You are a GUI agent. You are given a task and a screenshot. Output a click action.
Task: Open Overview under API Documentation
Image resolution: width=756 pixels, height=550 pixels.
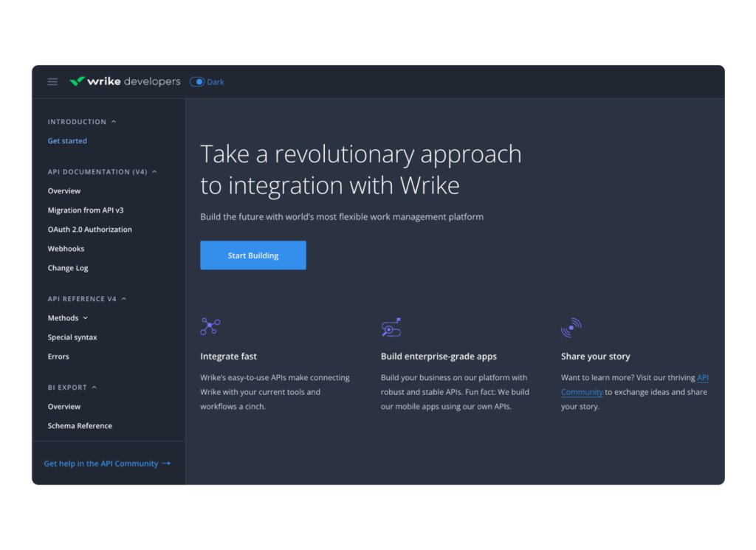(64, 191)
